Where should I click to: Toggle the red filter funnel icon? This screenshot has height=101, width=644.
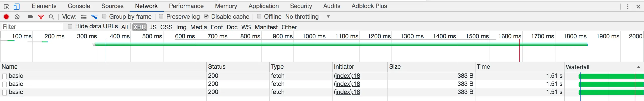[41, 17]
